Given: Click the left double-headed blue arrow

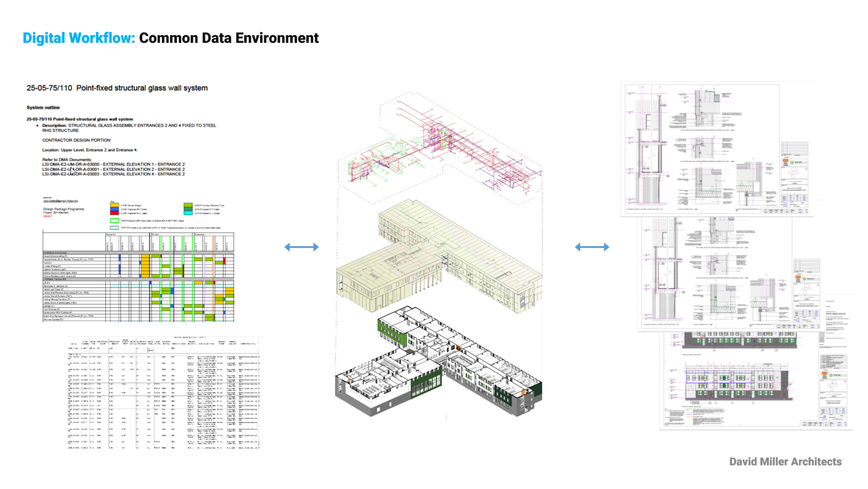Looking at the screenshot, I should (x=301, y=247).
